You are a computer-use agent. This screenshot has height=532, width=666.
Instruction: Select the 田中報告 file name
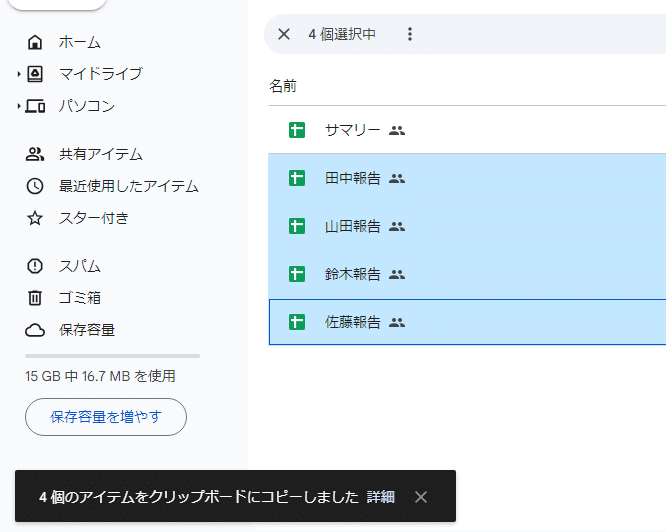click(353, 178)
